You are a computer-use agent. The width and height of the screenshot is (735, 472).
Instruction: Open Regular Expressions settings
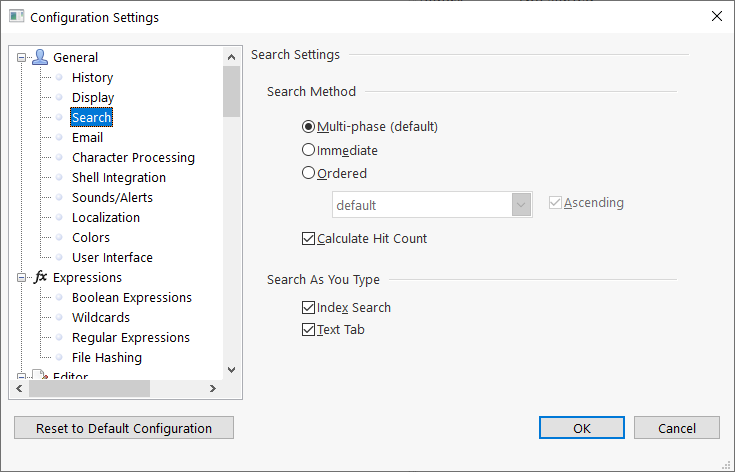click(x=131, y=337)
